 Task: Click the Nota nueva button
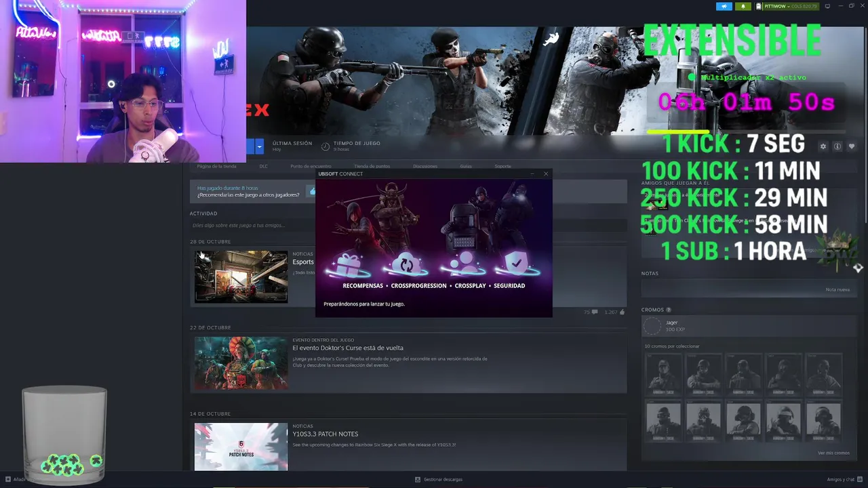click(x=837, y=289)
